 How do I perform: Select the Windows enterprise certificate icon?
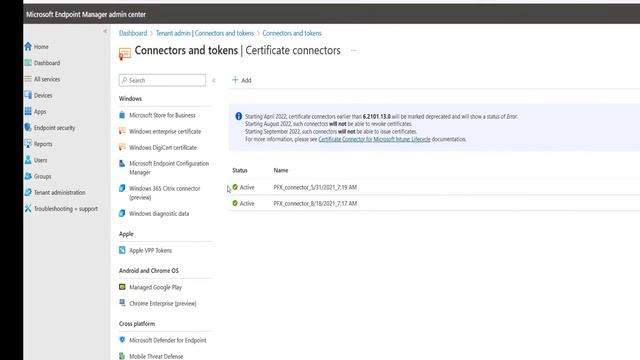click(x=122, y=131)
